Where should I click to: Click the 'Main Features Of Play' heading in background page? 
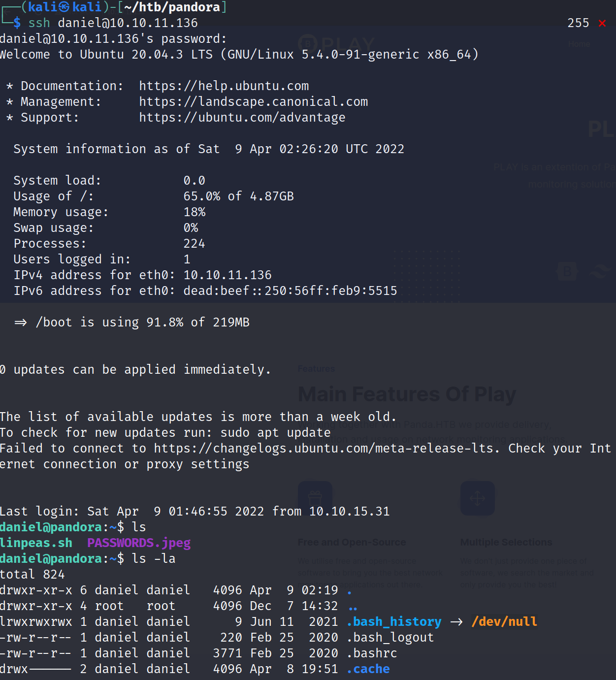(x=407, y=394)
